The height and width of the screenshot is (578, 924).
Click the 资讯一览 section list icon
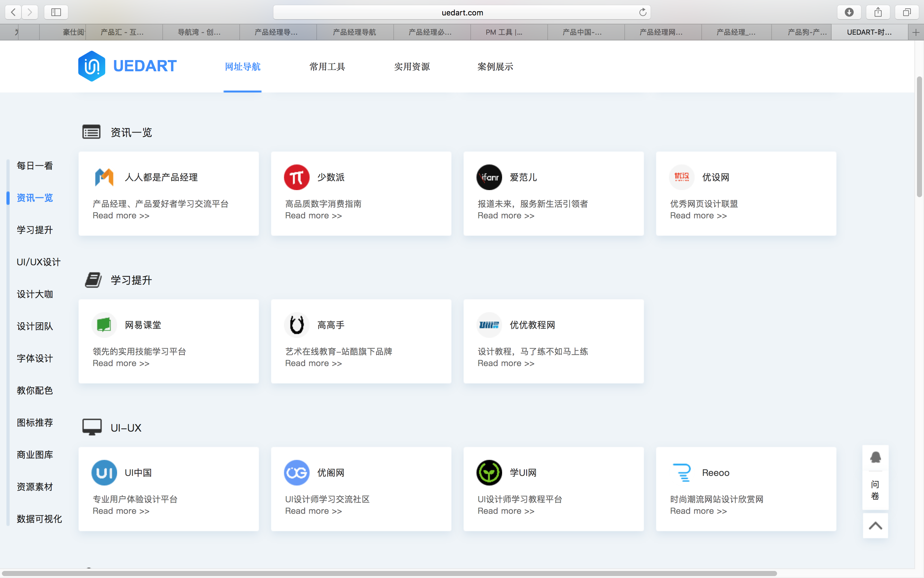[91, 132]
